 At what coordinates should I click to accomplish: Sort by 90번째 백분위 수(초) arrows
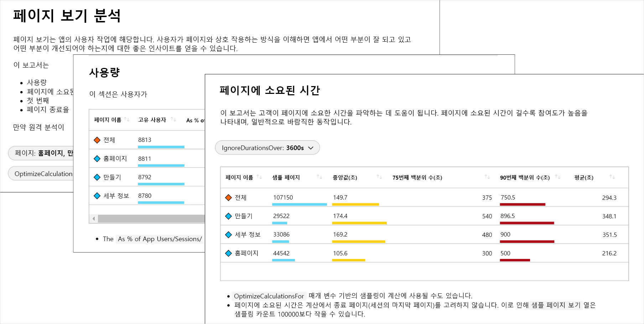(558, 177)
